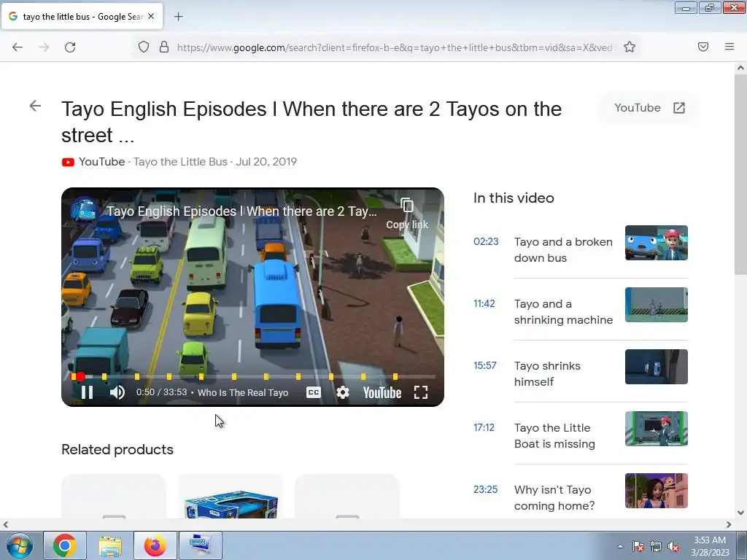Screen dimensions: 747x560
Task: Click 'Tayo the Little Bus' channel text under title
Action: click(181, 162)
